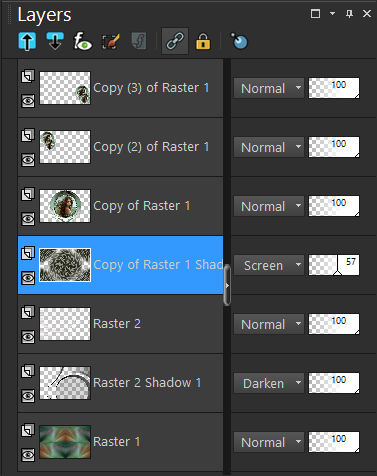
Task: Hide the Raster 1 layer eye
Action: [28, 455]
